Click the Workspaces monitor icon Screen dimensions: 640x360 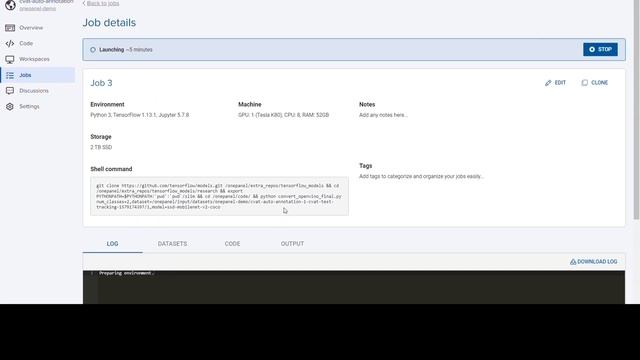pyautogui.click(x=10, y=60)
